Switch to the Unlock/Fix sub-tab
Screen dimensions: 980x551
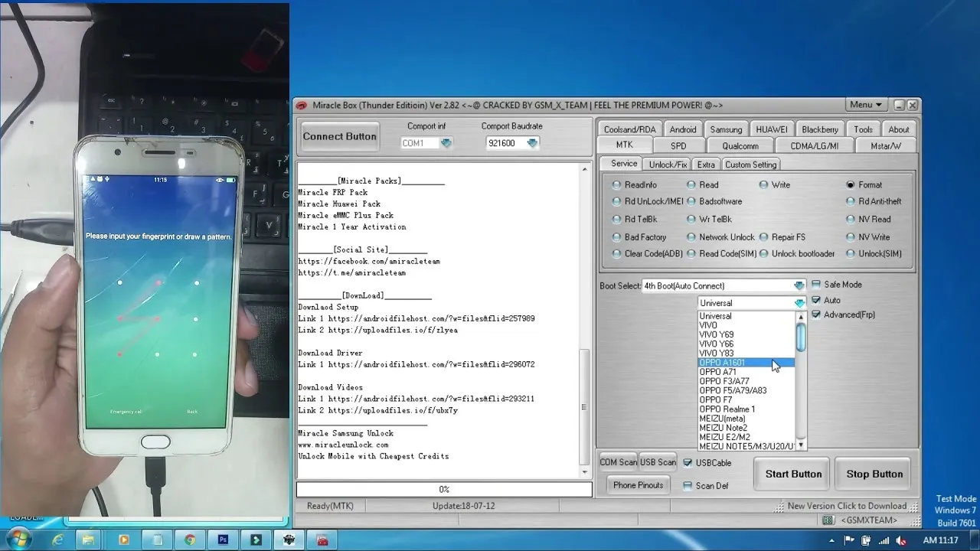(x=668, y=165)
